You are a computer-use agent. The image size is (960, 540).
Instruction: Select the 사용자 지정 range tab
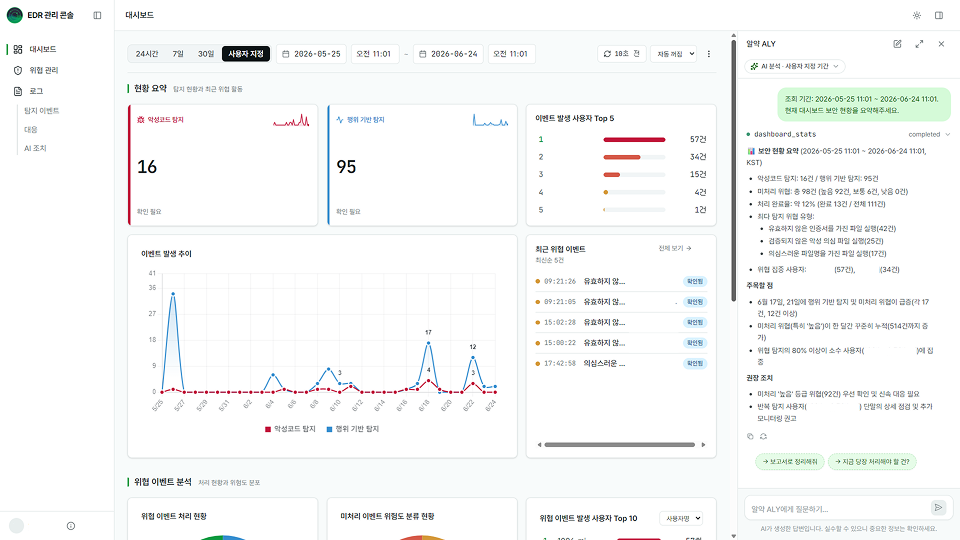click(246, 54)
